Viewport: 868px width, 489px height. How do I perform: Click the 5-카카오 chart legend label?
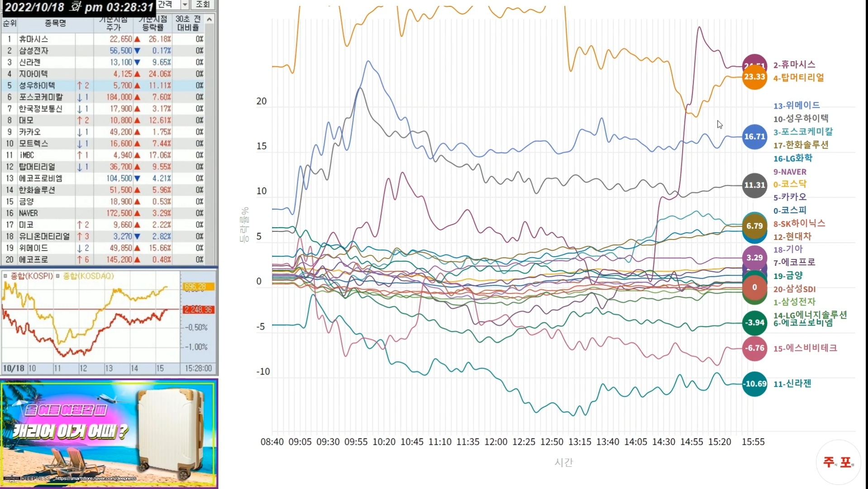[x=790, y=197]
